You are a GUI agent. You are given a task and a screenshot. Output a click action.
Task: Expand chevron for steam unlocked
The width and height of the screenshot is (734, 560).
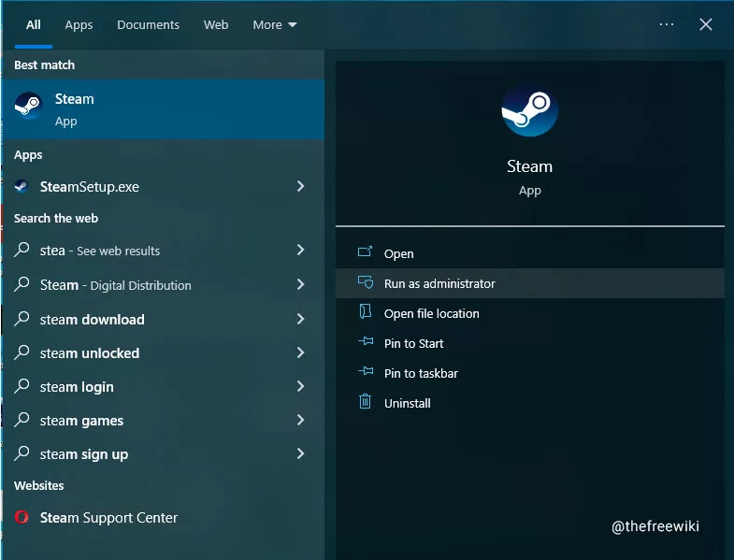300,352
